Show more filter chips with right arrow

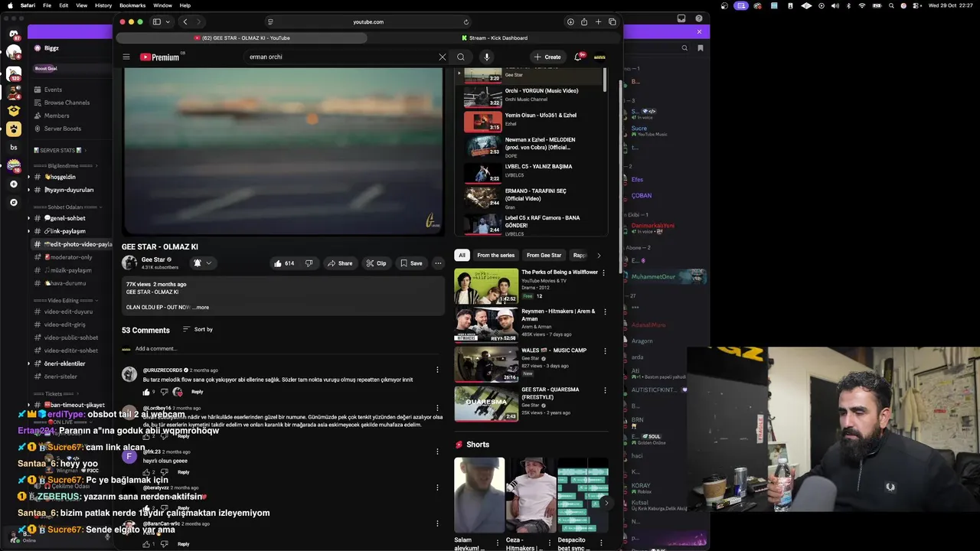click(x=599, y=256)
